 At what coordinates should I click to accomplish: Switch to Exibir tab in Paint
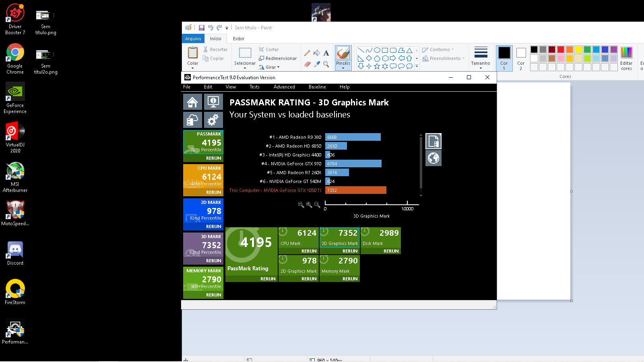[x=239, y=39]
